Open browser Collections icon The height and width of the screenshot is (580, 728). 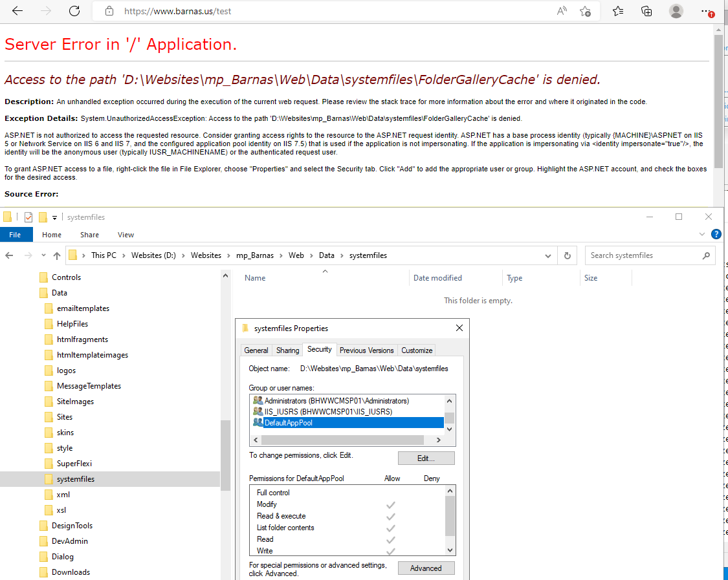[x=646, y=11]
